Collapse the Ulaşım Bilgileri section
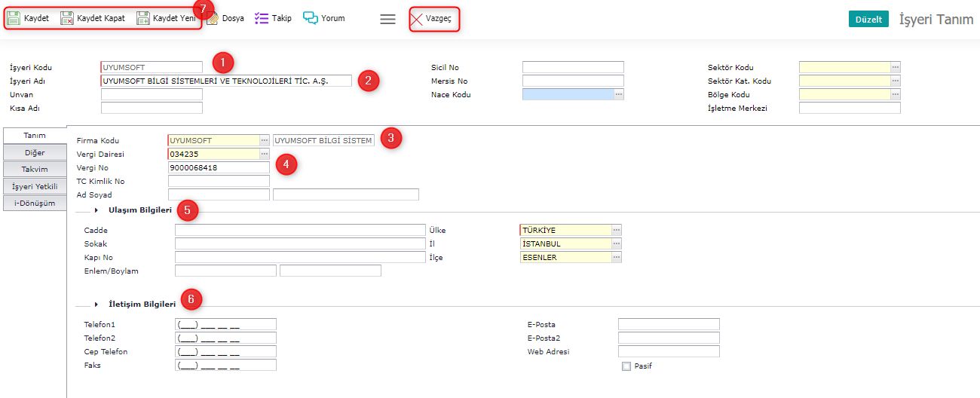This screenshot has height=398, width=980. [96, 210]
